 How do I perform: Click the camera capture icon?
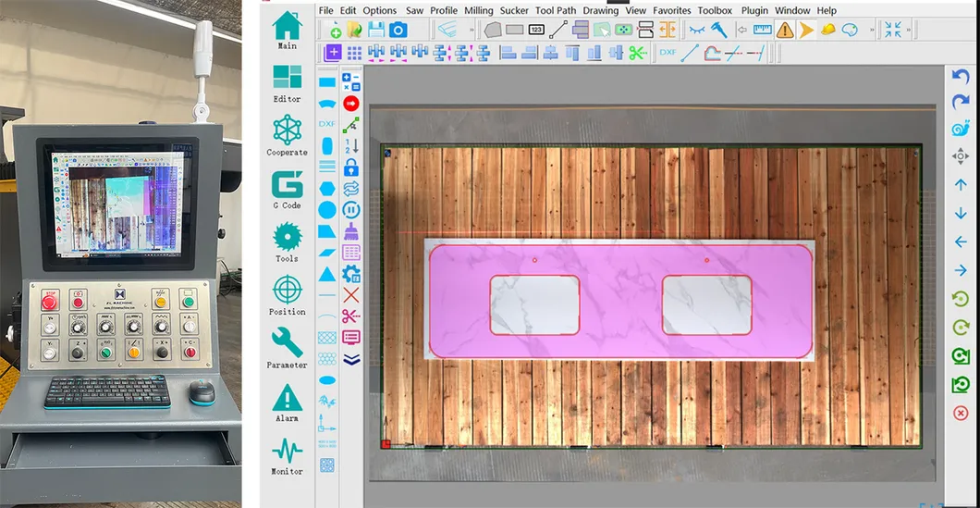[x=398, y=30]
